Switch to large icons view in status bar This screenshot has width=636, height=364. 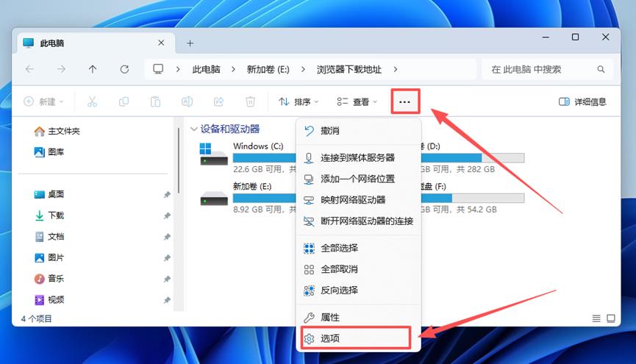[x=611, y=318]
